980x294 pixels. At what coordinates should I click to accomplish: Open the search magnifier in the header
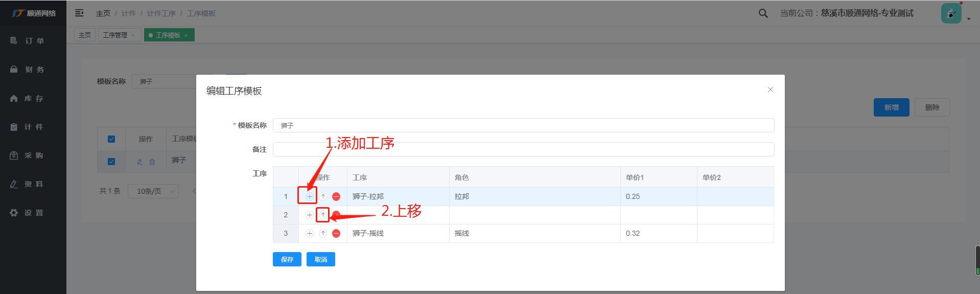coord(763,14)
